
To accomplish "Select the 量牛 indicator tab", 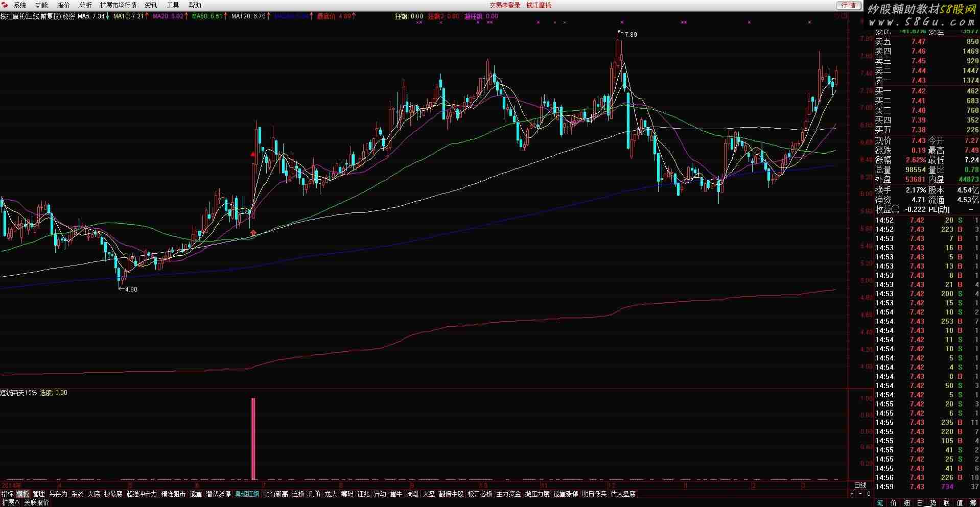I will pos(396,494).
